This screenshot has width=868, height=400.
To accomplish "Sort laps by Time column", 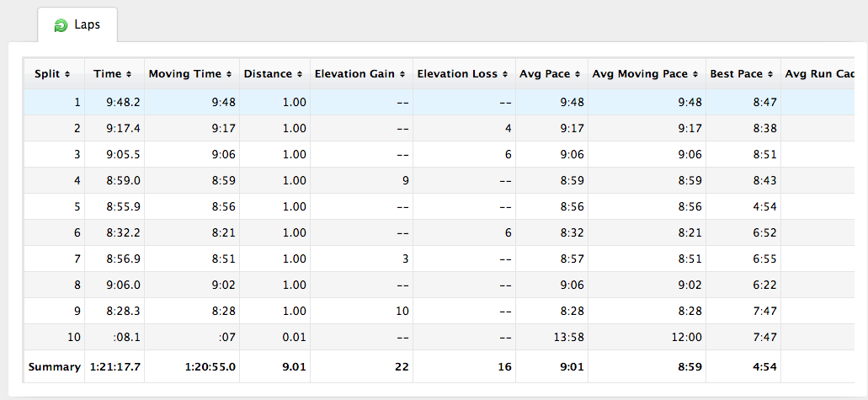I will pos(113,74).
